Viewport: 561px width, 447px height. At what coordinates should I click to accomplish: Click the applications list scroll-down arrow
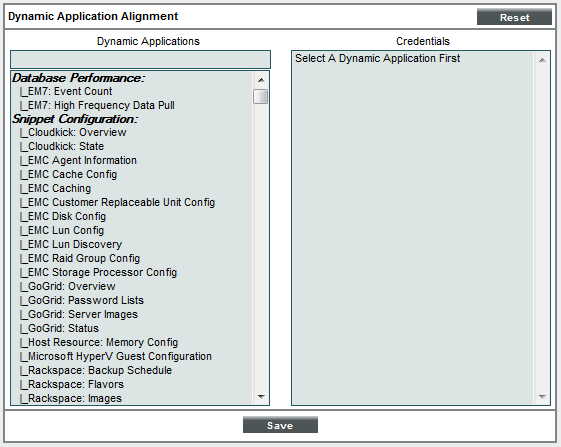click(x=261, y=397)
